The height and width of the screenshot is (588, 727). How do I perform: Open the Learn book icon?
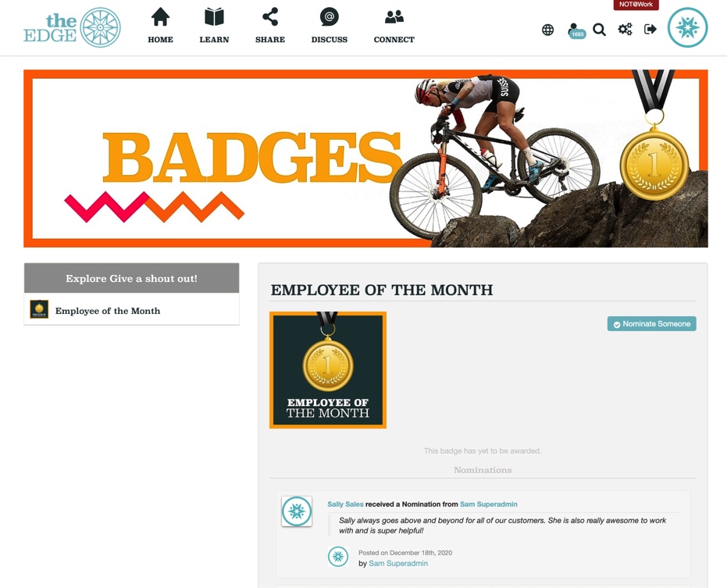pos(214,17)
